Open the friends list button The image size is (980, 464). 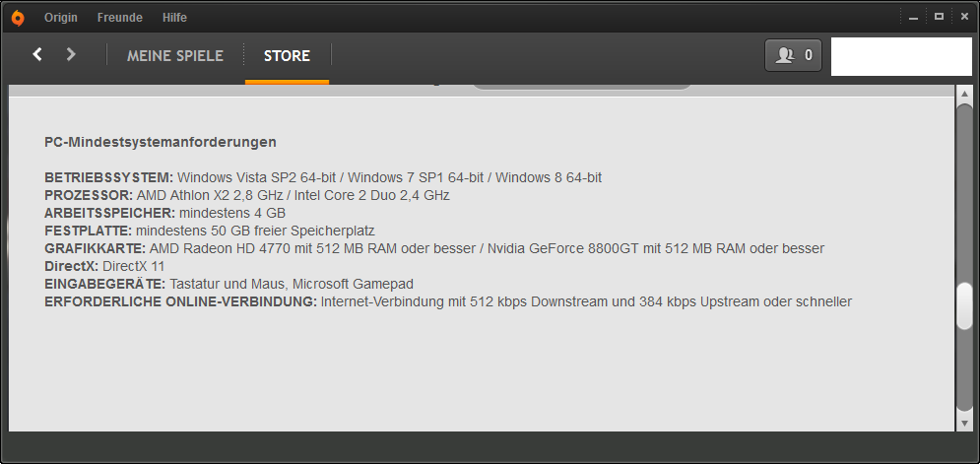point(793,55)
